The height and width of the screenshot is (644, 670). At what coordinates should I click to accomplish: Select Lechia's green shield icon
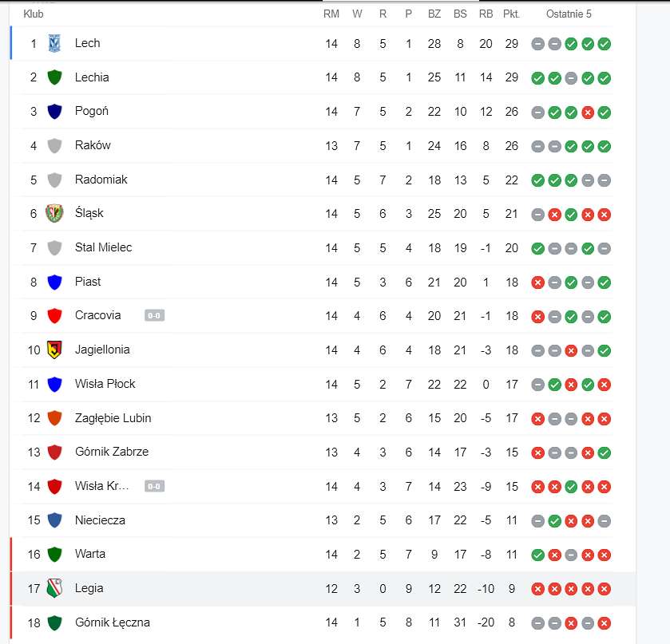click(54, 77)
